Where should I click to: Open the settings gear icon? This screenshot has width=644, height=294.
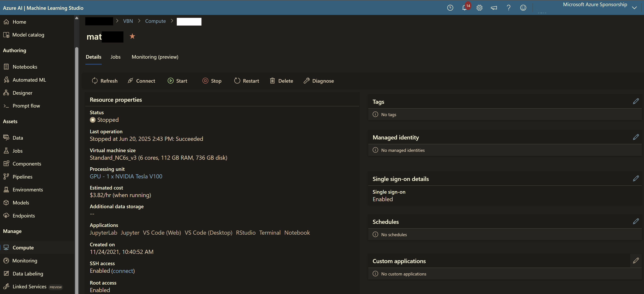tap(479, 8)
